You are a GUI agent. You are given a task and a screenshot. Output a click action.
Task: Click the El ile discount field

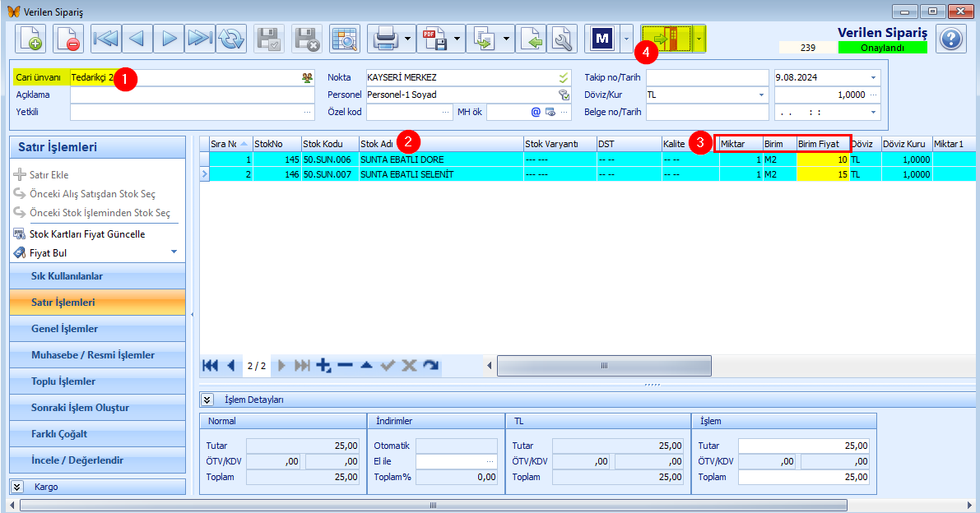click(457, 461)
